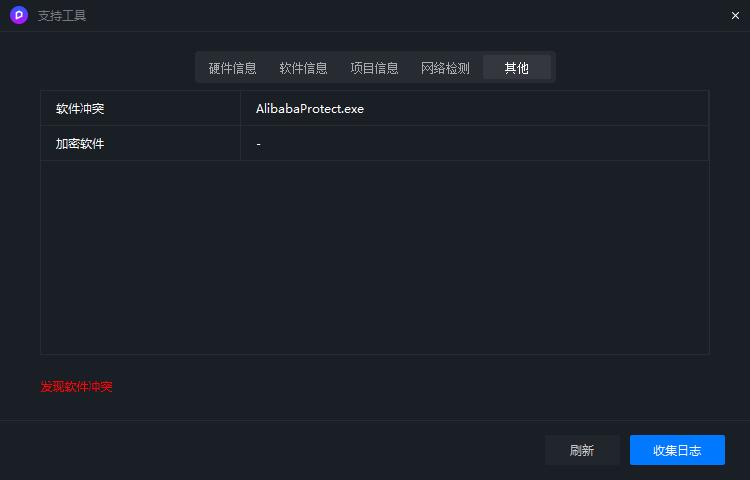
Task: Click the 软件冲突 row label
Action: pyautogui.click(x=80, y=109)
